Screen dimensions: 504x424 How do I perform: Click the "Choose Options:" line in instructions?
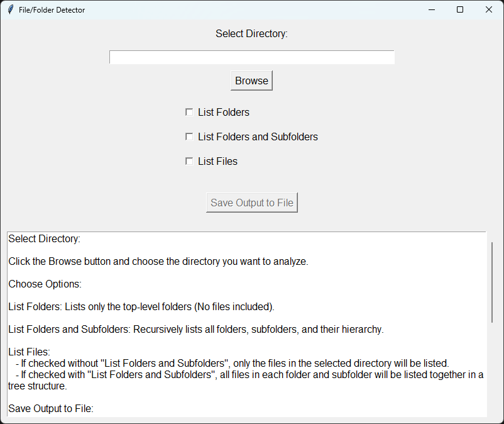pos(45,284)
